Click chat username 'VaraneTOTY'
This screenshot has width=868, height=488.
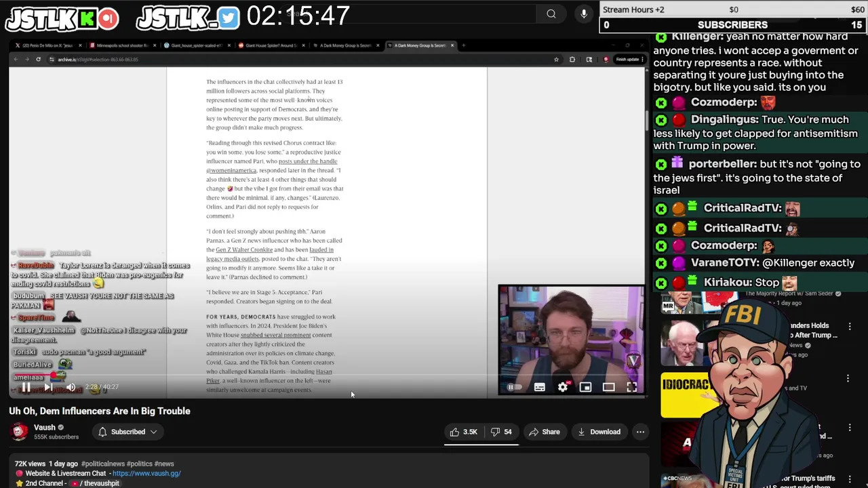(x=724, y=263)
